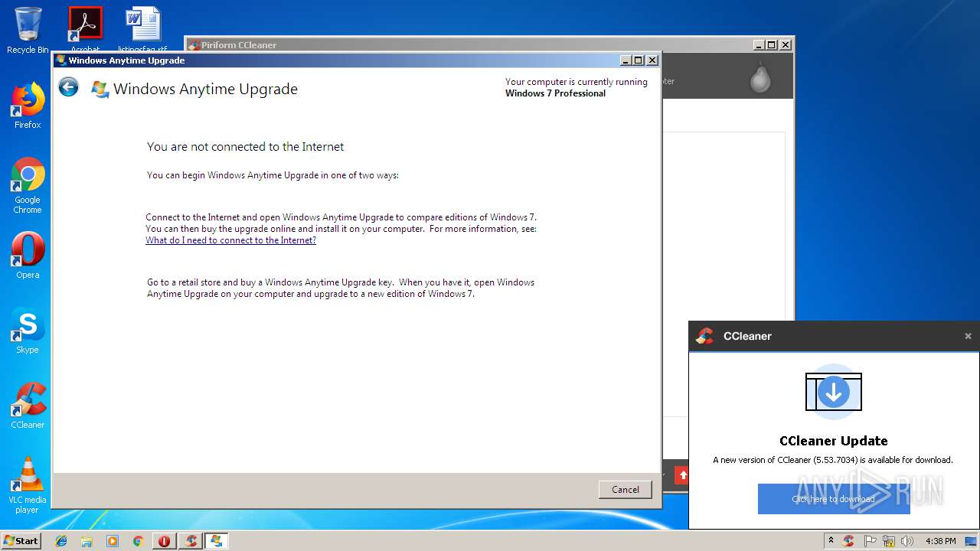This screenshot has width=980, height=551.
Task: Switch to Opera taskbar button
Action: [164, 541]
